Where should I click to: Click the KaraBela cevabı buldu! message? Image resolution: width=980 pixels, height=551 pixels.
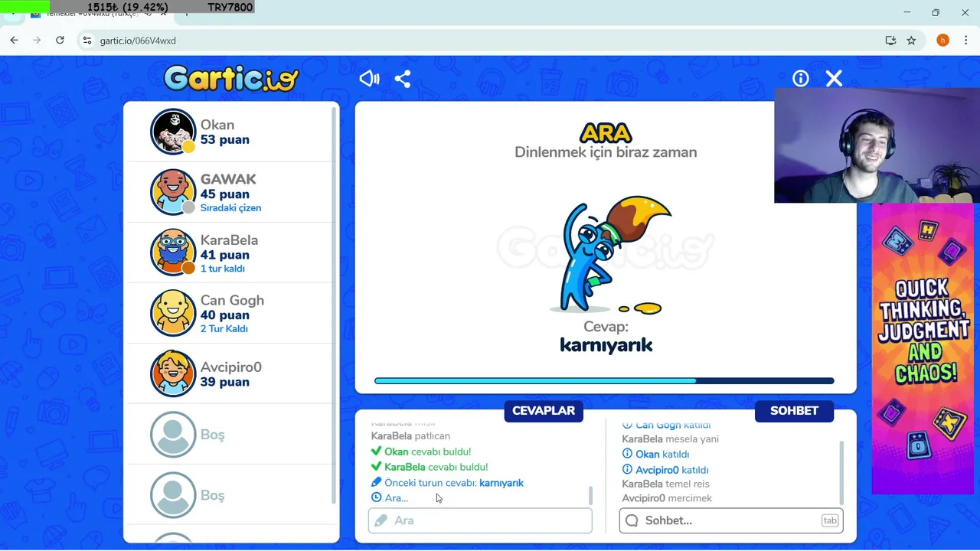tap(429, 467)
